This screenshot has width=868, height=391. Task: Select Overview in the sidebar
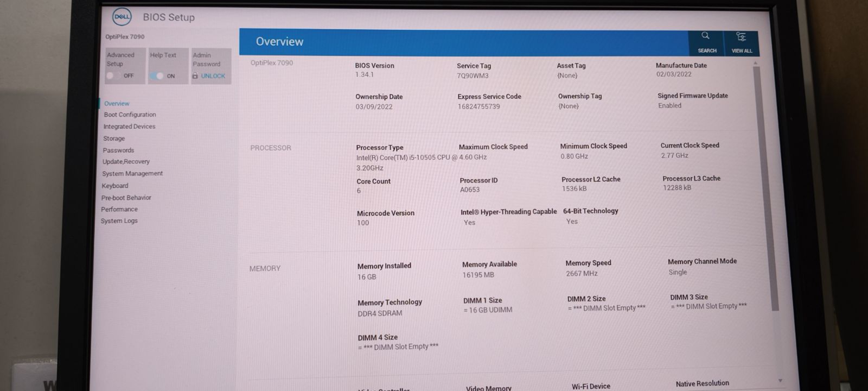(x=117, y=103)
